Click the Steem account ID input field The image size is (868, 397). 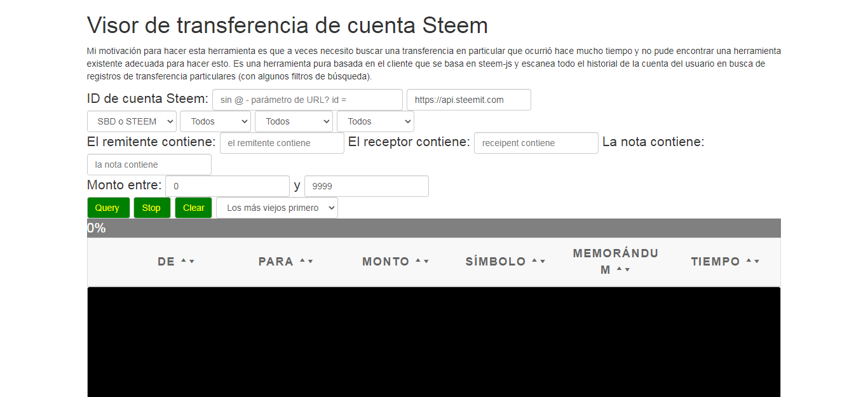(308, 100)
